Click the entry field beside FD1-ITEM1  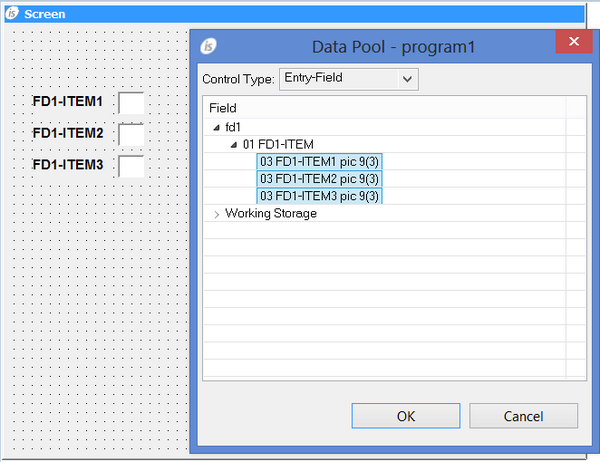click(x=131, y=103)
